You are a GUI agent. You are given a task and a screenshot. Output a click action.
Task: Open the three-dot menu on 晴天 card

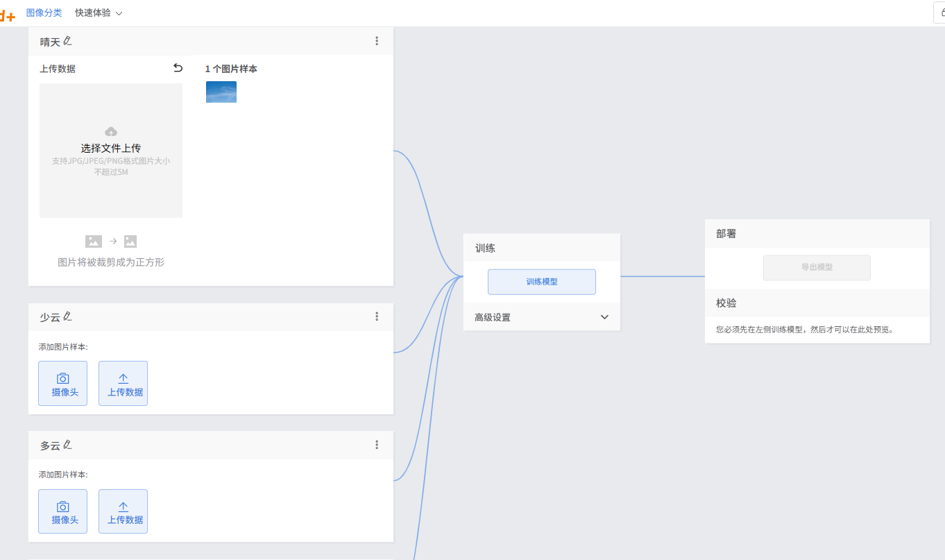377,41
